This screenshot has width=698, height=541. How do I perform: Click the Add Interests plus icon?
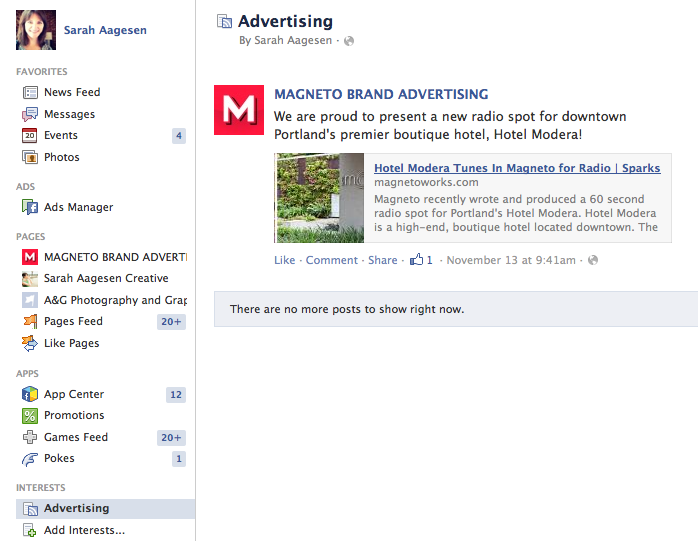pyautogui.click(x=30, y=530)
